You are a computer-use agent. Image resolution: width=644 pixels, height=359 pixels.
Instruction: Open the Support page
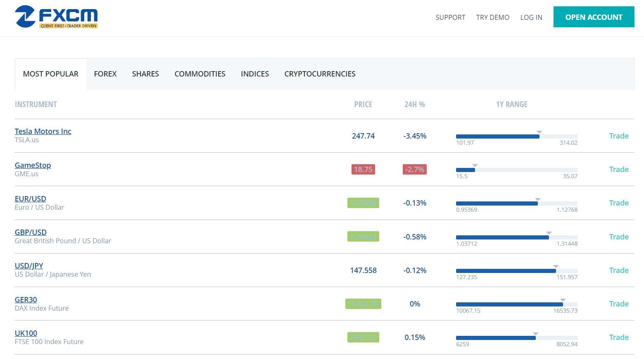pyautogui.click(x=450, y=17)
